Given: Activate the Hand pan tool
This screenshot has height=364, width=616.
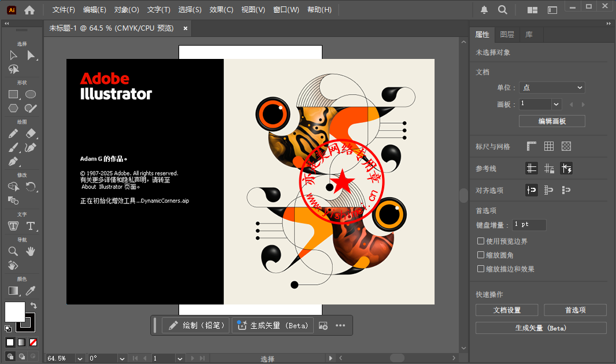Looking at the screenshot, I should point(31,251).
